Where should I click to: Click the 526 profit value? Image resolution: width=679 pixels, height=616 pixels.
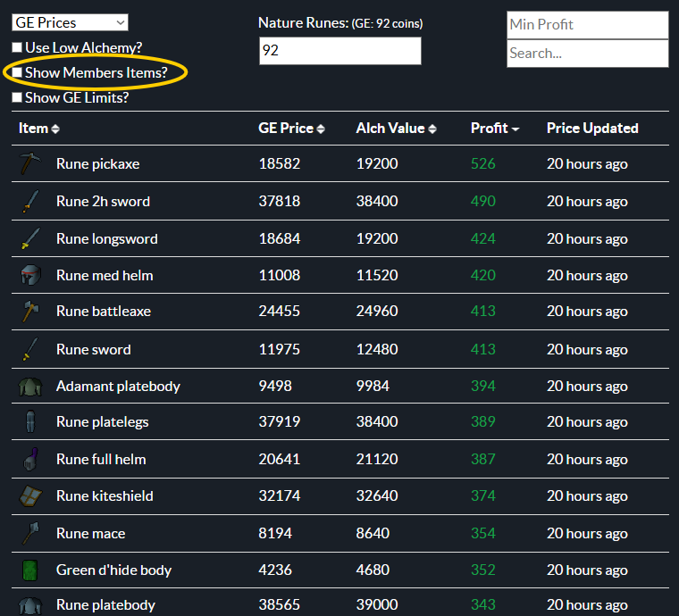click(482, 163)
